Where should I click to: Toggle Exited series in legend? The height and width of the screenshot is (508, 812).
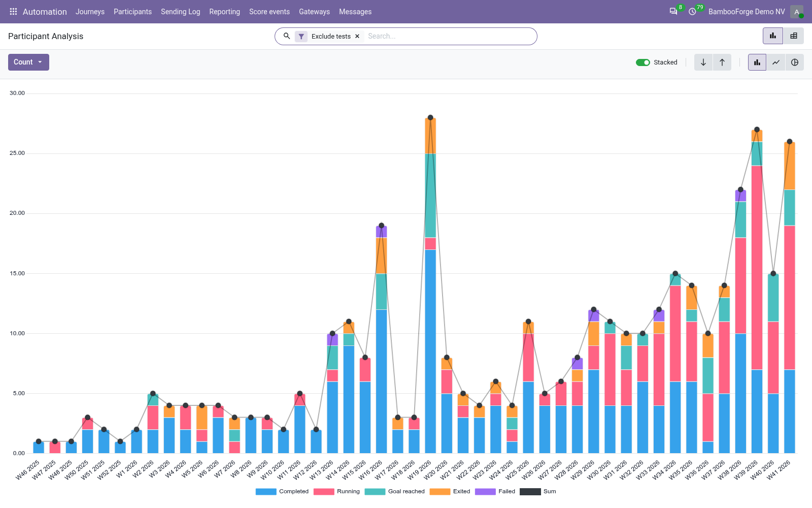pos(450,491)
